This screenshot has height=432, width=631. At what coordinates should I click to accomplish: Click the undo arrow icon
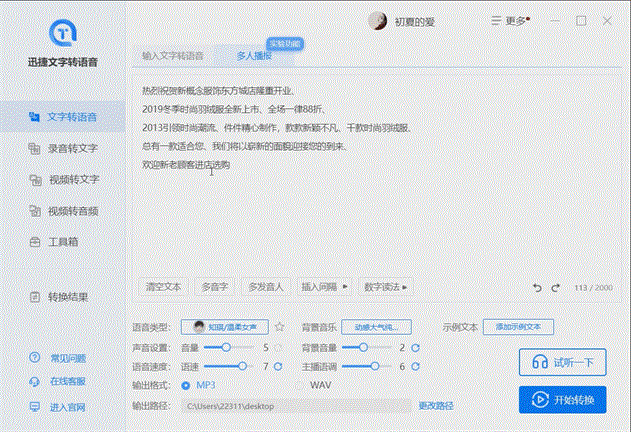tap(538, 288)
